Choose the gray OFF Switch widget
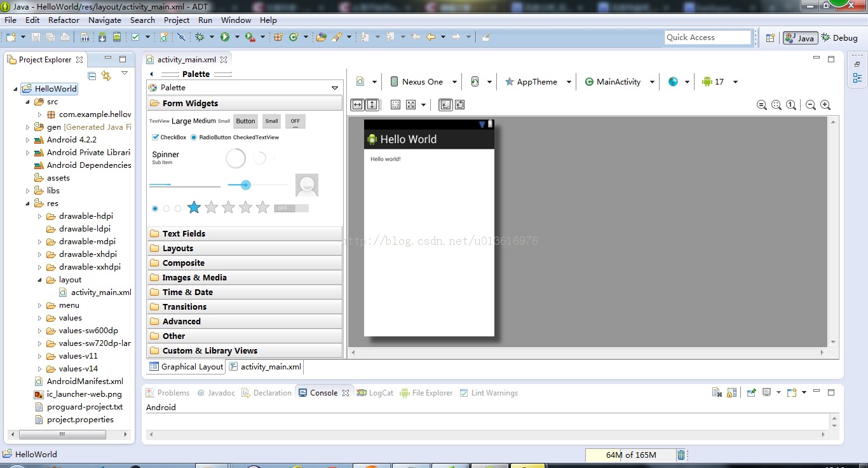This screenshot has width=868, height=468. [291, 208]
